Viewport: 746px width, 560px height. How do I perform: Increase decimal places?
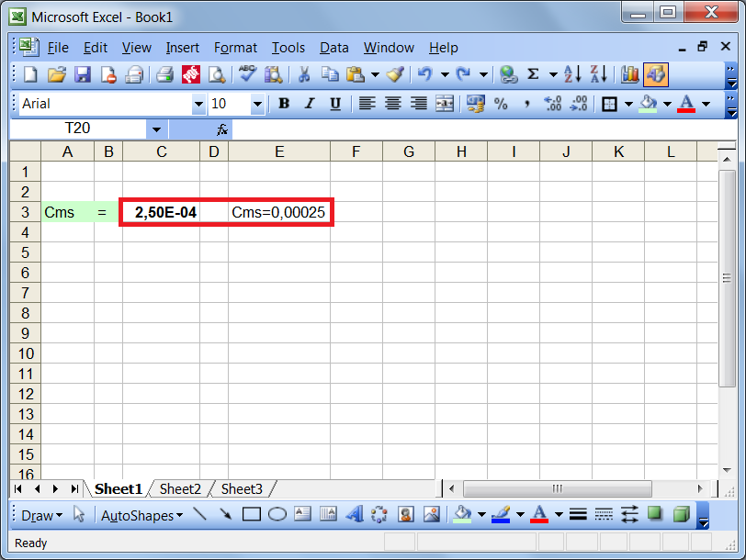pyautogui.click(x=553, y=104)
